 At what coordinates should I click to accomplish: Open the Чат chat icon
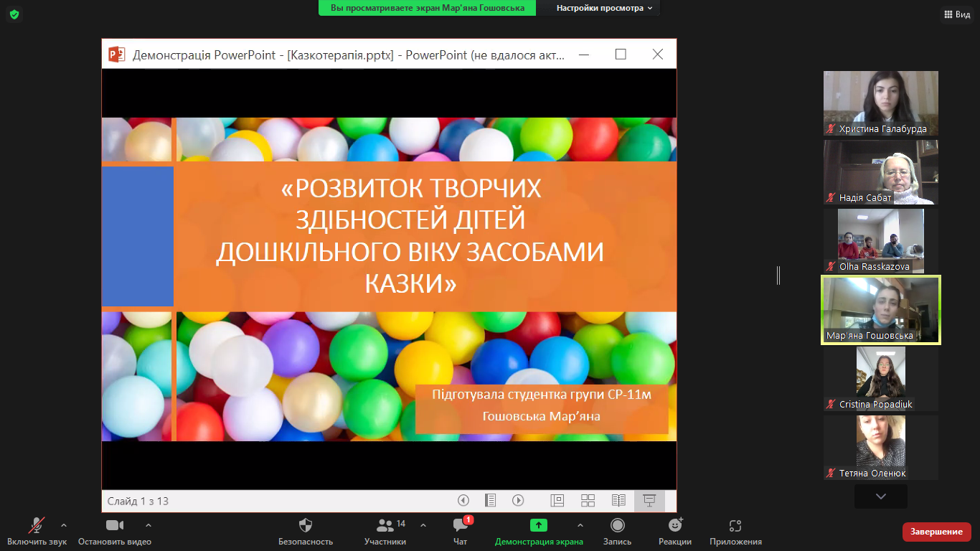461,526
